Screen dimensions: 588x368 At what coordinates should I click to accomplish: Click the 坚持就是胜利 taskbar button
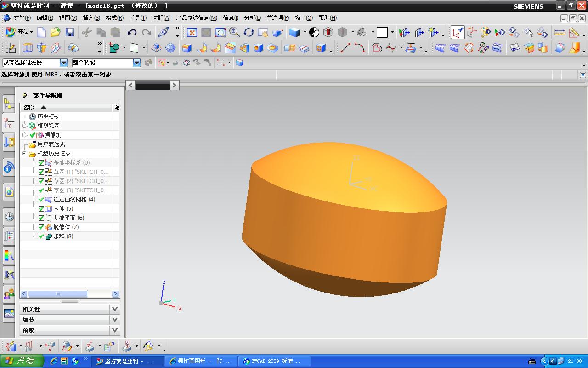point(128,362)
